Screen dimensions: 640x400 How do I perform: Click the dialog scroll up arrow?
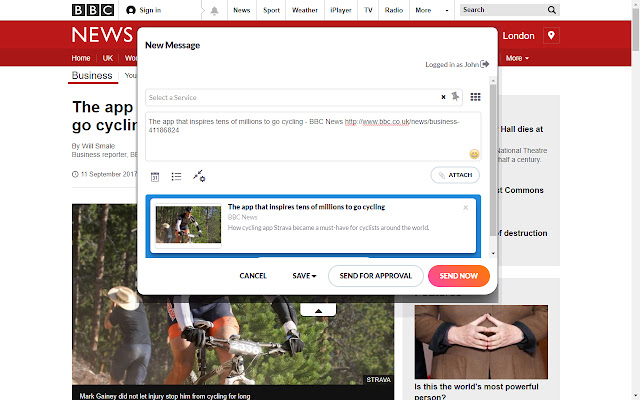[493, 81]
